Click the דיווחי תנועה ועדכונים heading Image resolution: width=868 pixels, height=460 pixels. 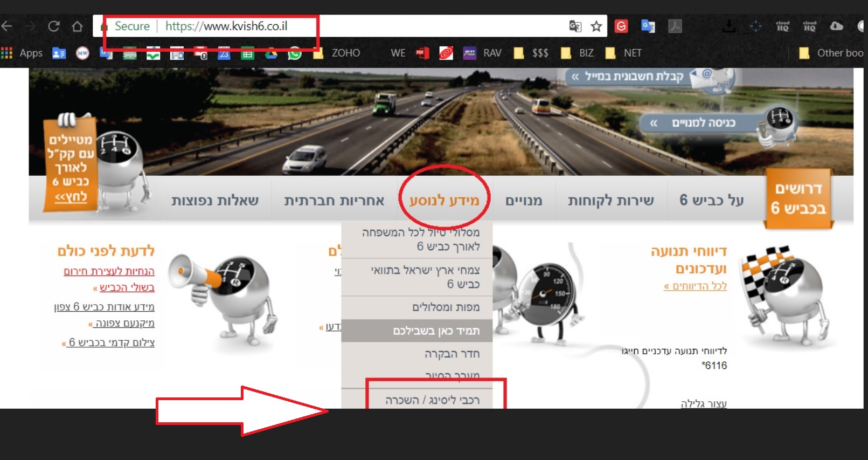[689, 260]
